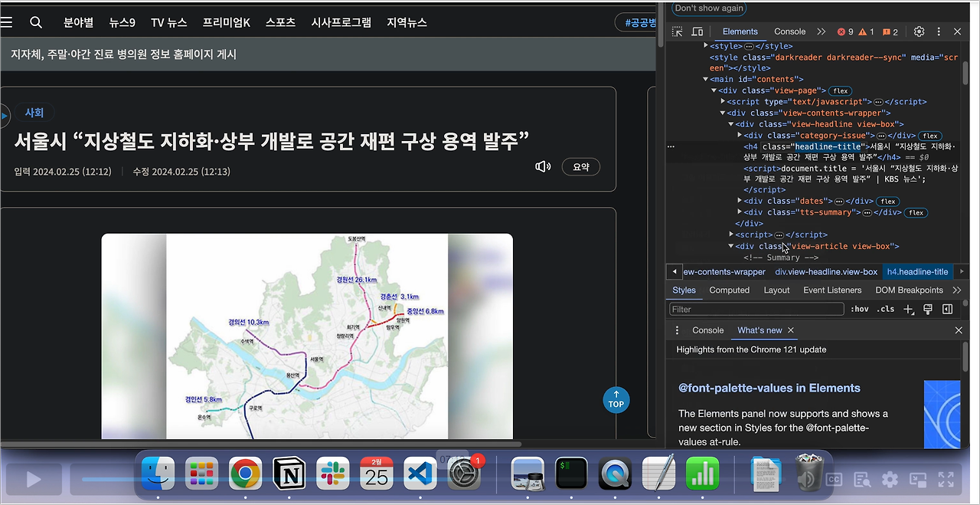The image size is (980, 505).
Task: Open drawer three-dot menu beside Console
Action: point(677,330)
